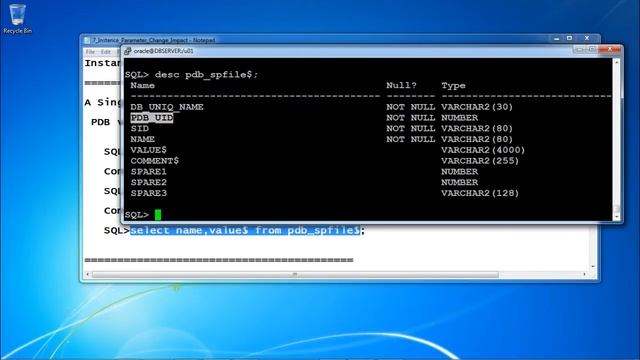The image size is (640, 360).
Task: Click the VARCHAR2(30) type value
Action: pyautogui.click(x=477, y=107)
